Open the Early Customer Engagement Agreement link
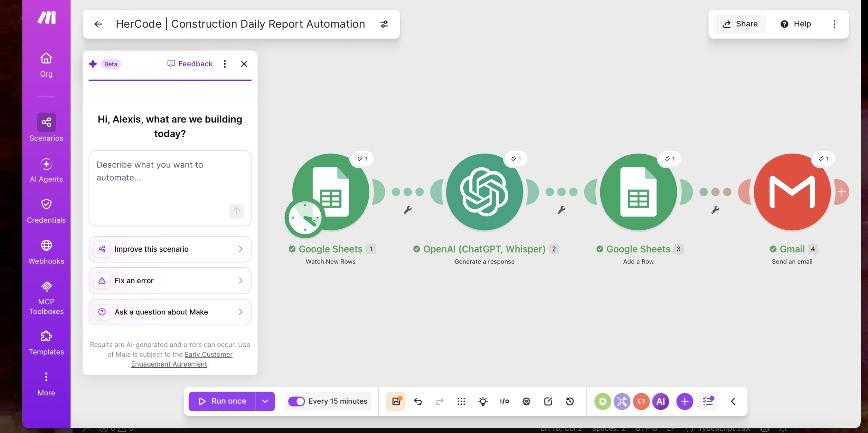The height and width of the screenshot is (433, 868). [x=182, y=359]
